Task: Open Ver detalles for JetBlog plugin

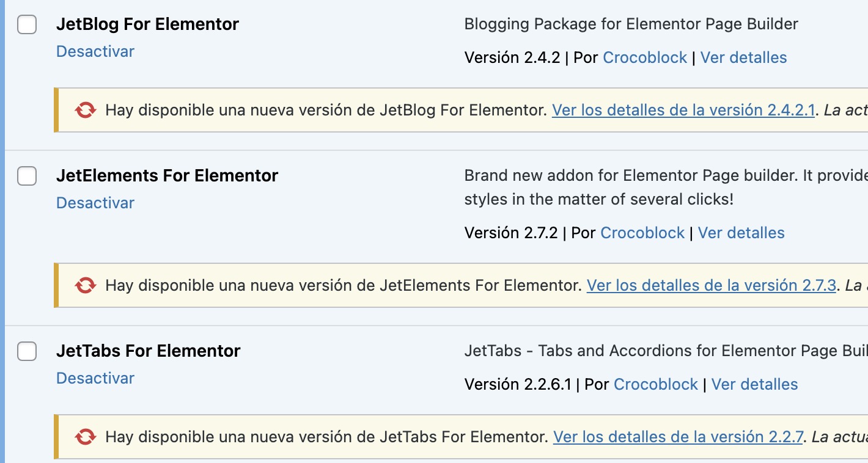Action: click(743, 57)
